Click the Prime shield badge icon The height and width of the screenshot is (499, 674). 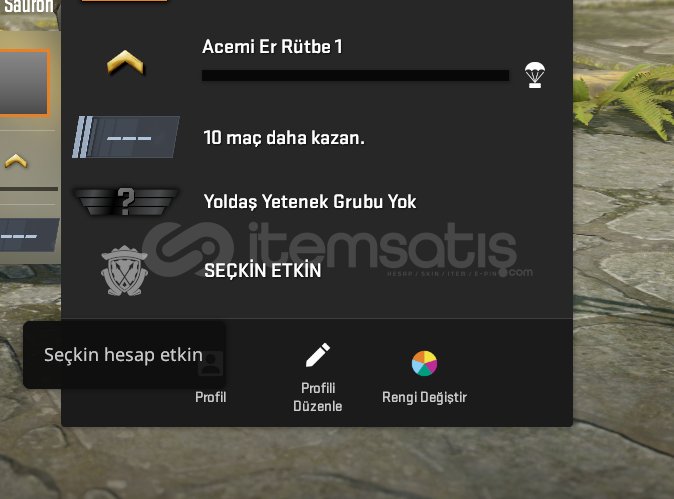coord(124,270)
